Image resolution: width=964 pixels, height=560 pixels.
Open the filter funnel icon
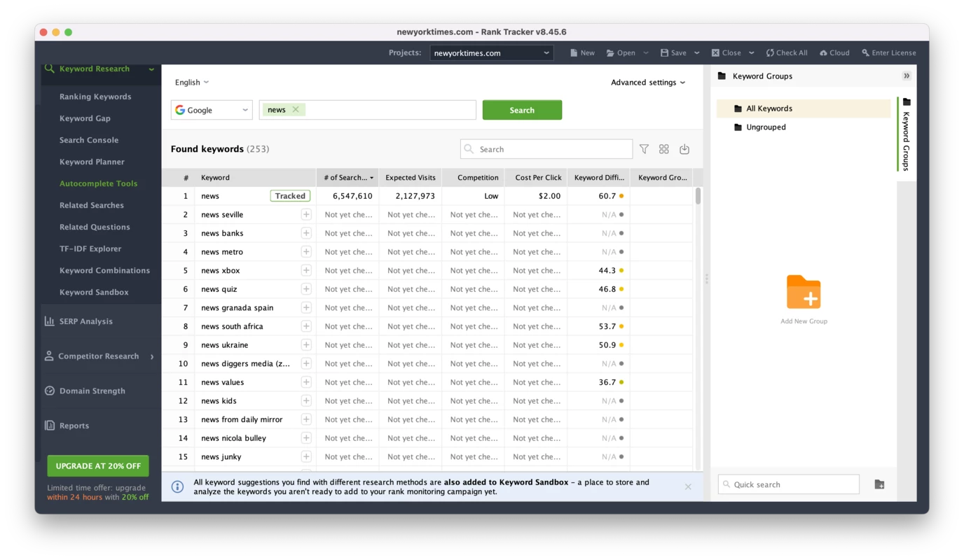(644, 149)
